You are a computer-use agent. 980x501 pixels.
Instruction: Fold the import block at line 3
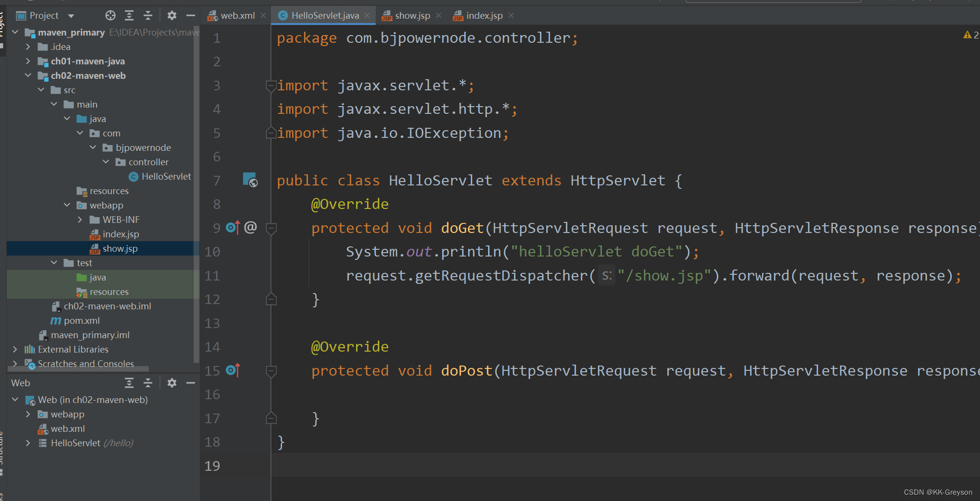click(271, 86)
